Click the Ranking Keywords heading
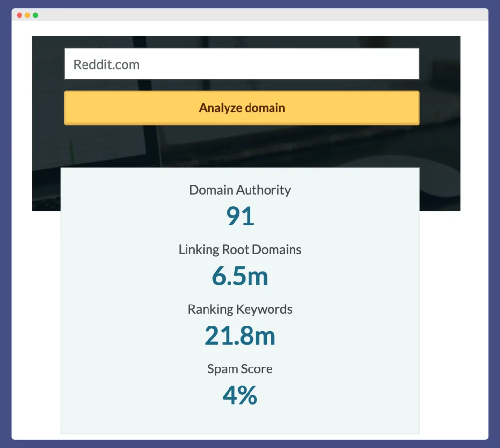Image resolution: width=500 pixels, height=448 pixels. [240, 309]
